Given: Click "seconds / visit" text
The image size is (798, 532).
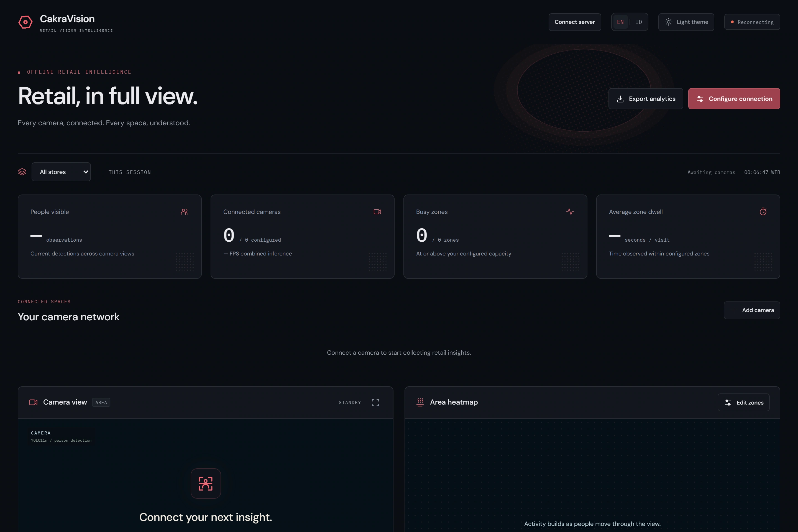Looking at the screenshot, I should pos(647,240).
